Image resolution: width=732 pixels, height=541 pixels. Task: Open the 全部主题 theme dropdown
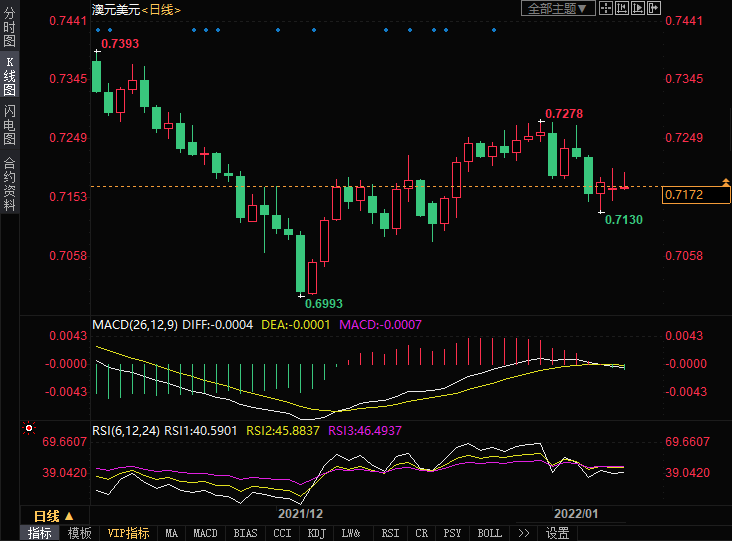point(559,8)
